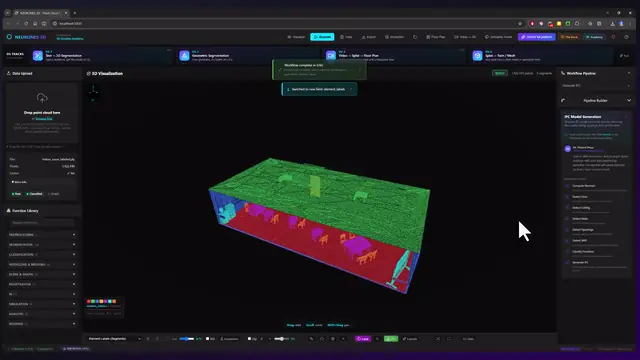
Task: Open the Generate IFC workflow dropdown
Action: (x=596, y=86)
